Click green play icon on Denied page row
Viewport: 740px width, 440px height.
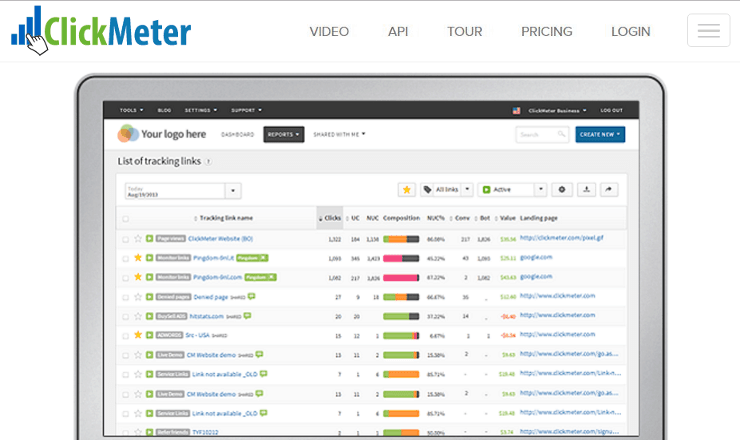(149, 297)
